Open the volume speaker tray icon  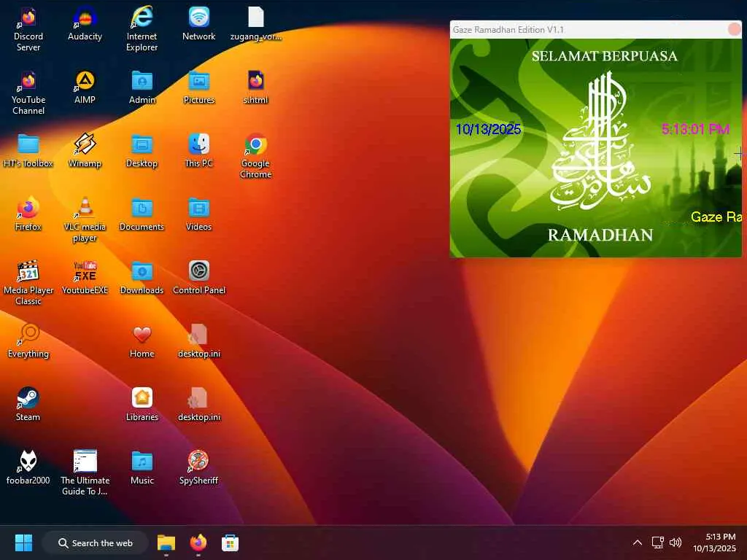pyautogui.click(x=676, y=542)
